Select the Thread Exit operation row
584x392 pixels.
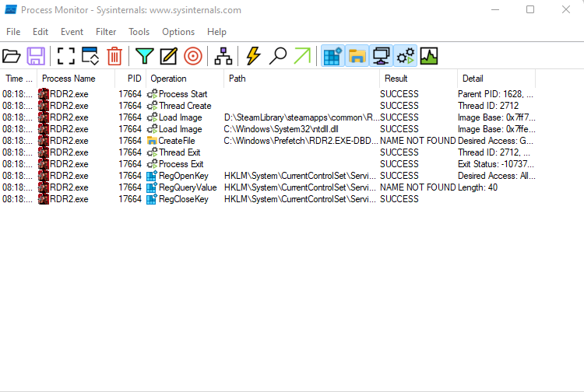[x=268, y=152]
